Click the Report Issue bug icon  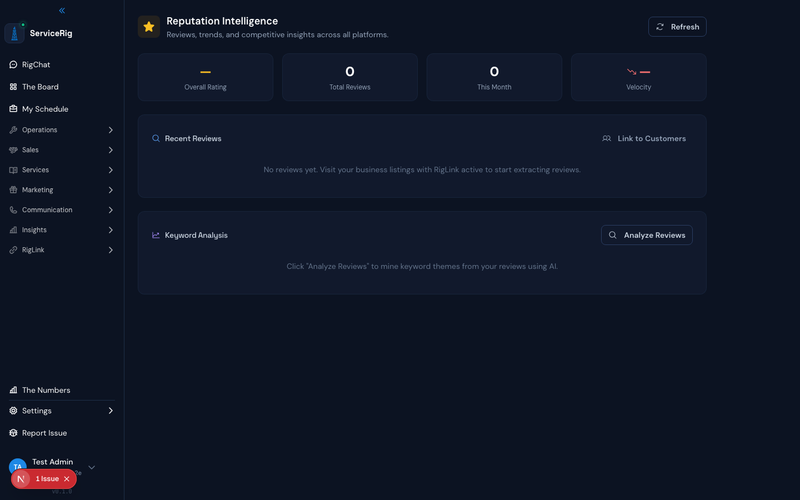[x=13, y=433]
